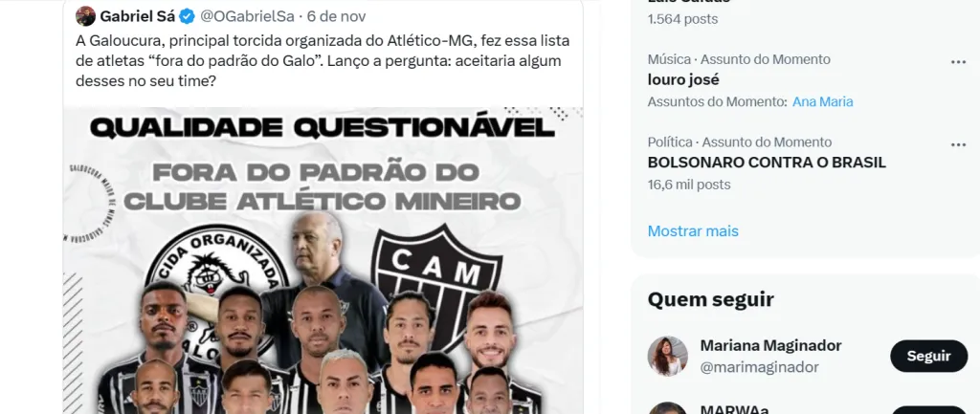Open the Qualidade Questionável tweet image
The width and height of the screenshot is (980, 414).
(323, 260)
